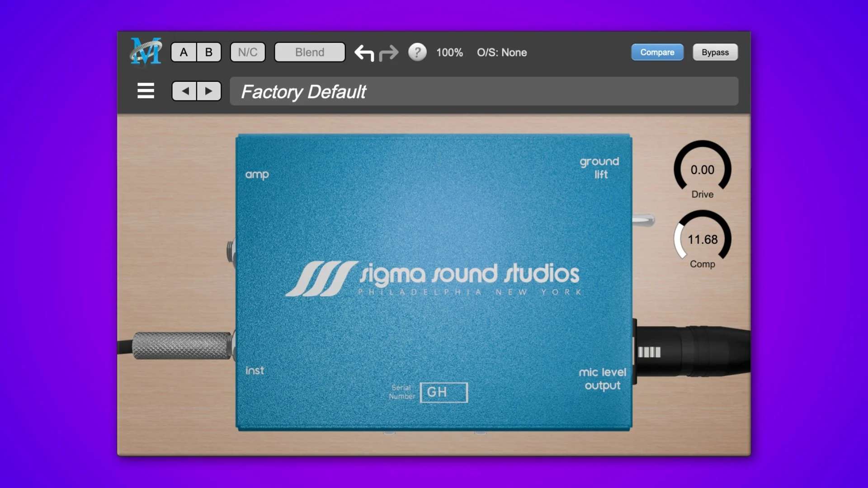Open the hamburger preset menu
Viewport: 868px width, 488px height.
pos(146,91)
